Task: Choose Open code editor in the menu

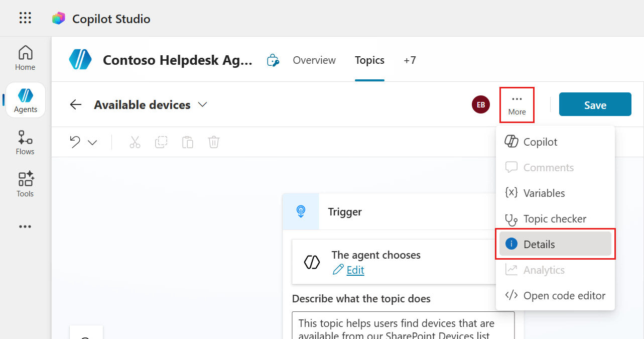Action: (x=564, y=295)
